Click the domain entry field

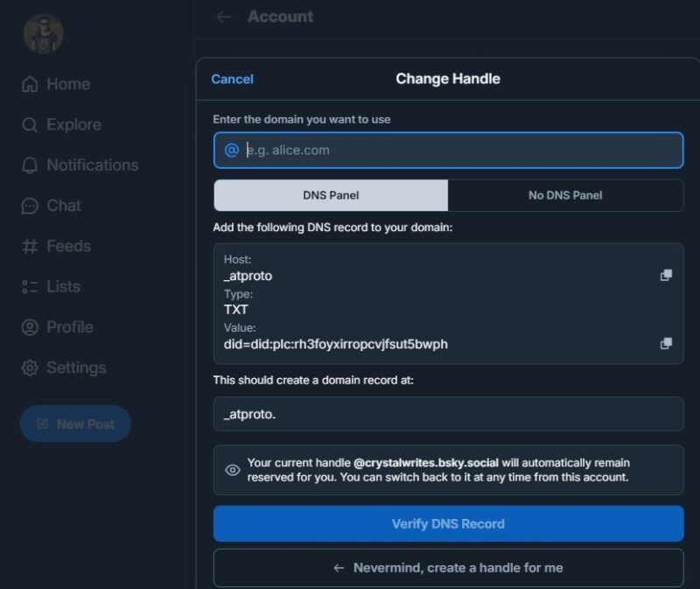tap(448, 150)
